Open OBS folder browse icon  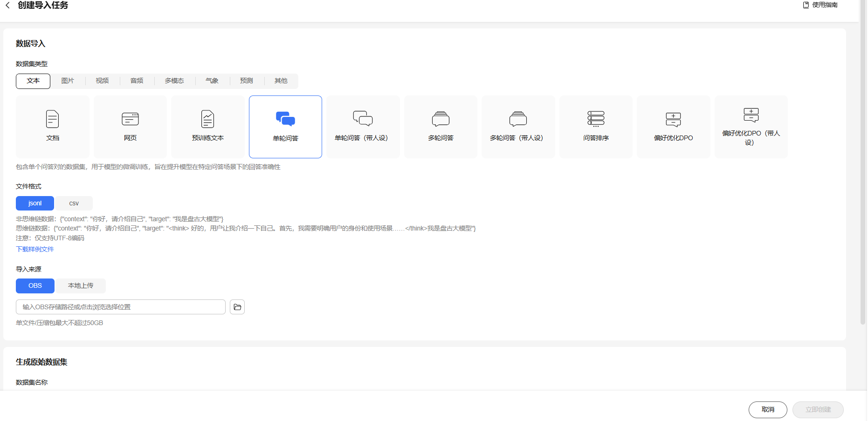[x=237, y=307]
